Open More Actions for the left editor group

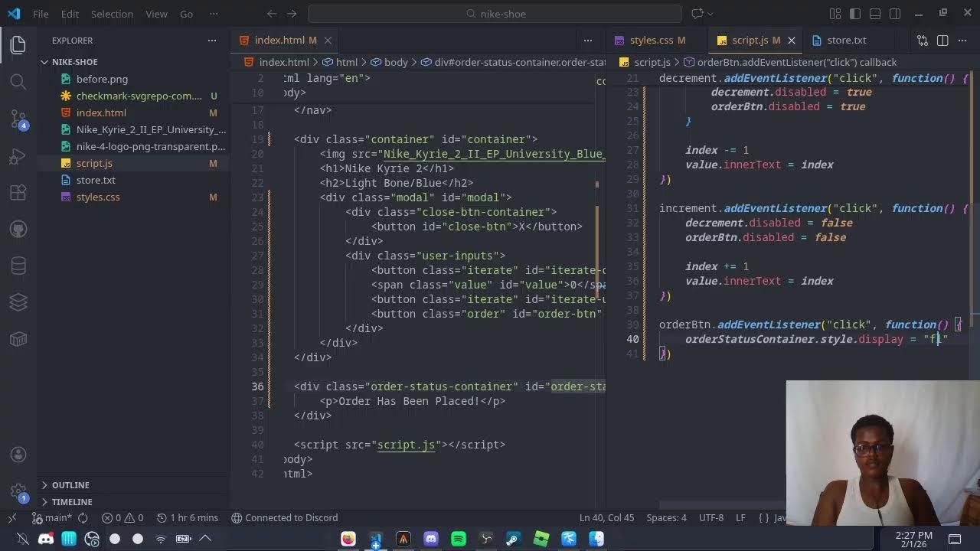click(588, 40)
